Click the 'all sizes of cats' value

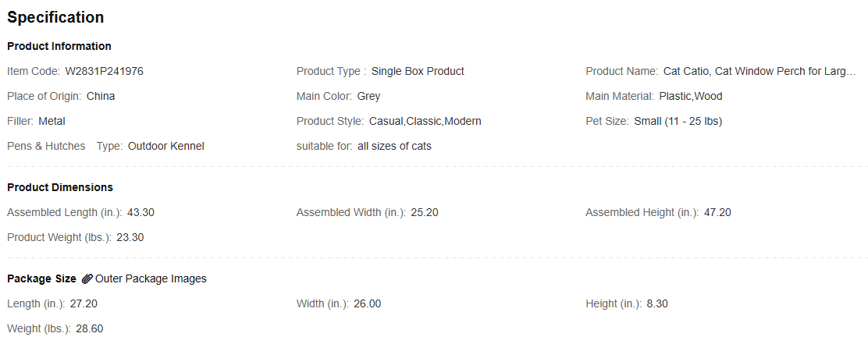(394, 146)
